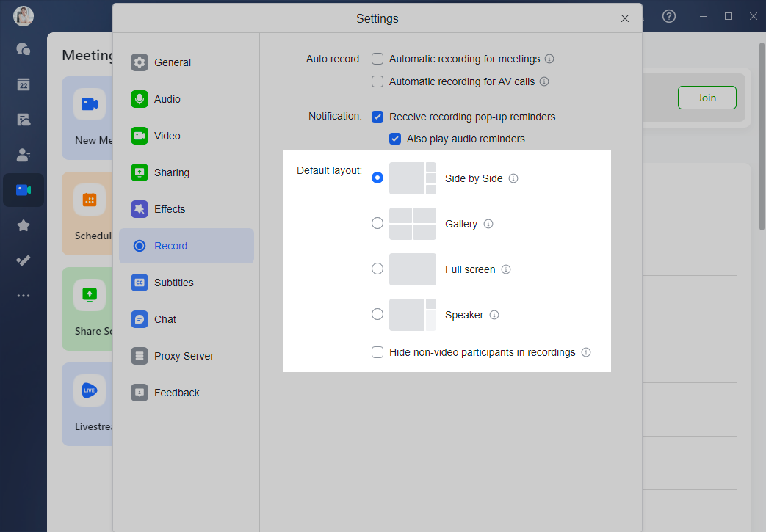Open docs icon in main window sidebar
766x532 pixels.
tap(23, 120)
